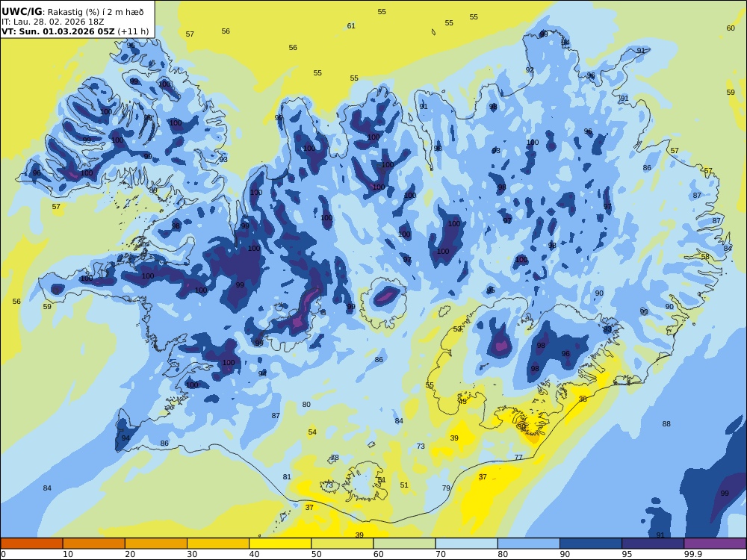Viewport: 747px width, 560px height.
Task: Select the bright yellow 40–50 legend segment
Action: (x=280, y=544)
